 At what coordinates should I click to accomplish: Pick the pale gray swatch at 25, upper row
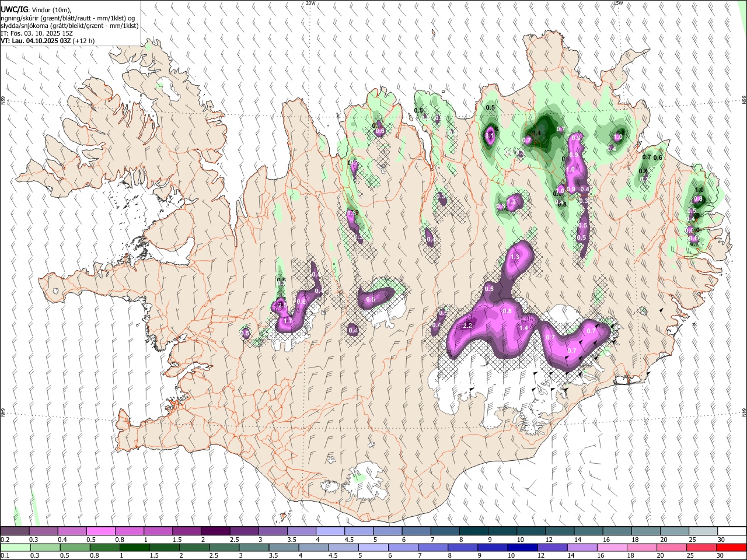point(703,531)
